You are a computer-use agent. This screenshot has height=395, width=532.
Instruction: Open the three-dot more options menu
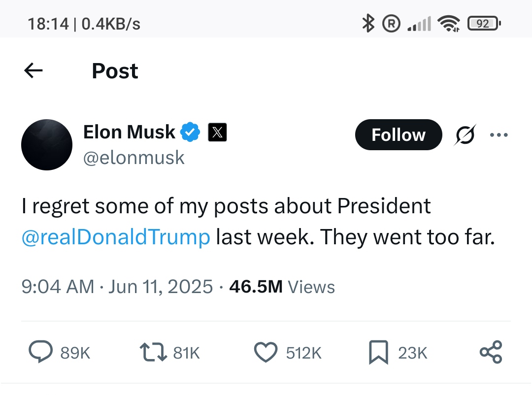point(499,135)
